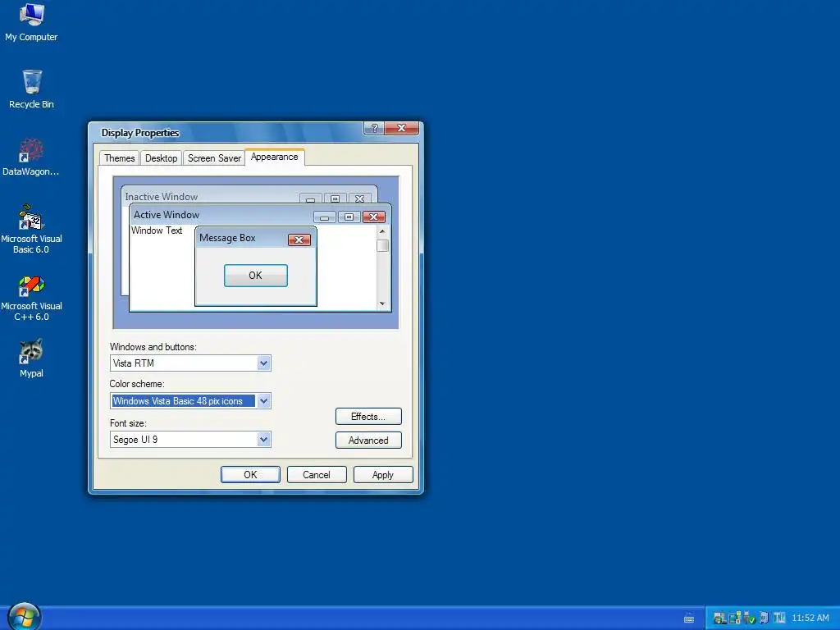Click the Message Box preview close X
This screenshot has width=840, height=630.
299,240
